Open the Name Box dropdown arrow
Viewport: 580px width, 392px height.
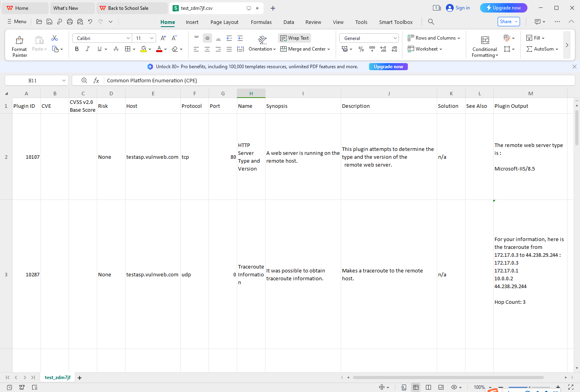(x=64, y=80)
